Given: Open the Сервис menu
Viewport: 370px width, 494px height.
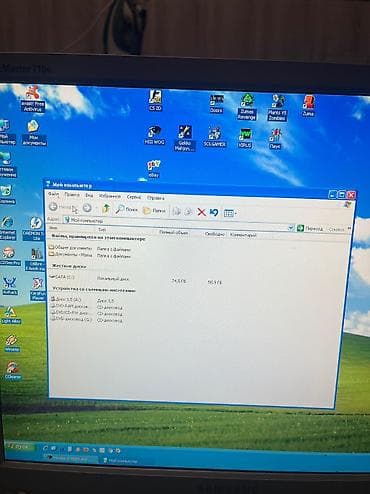Looking at the screenshot, I should pos(134,197).
